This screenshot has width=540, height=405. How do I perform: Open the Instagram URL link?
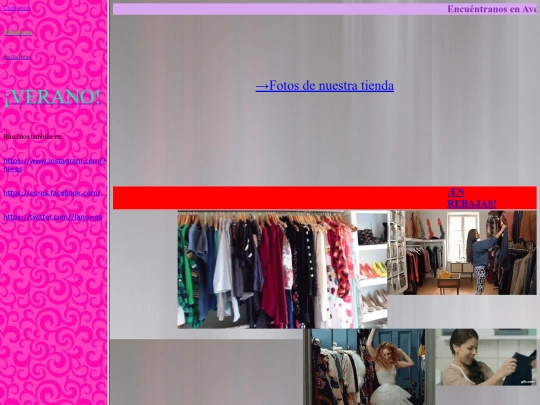click(55, 165)
